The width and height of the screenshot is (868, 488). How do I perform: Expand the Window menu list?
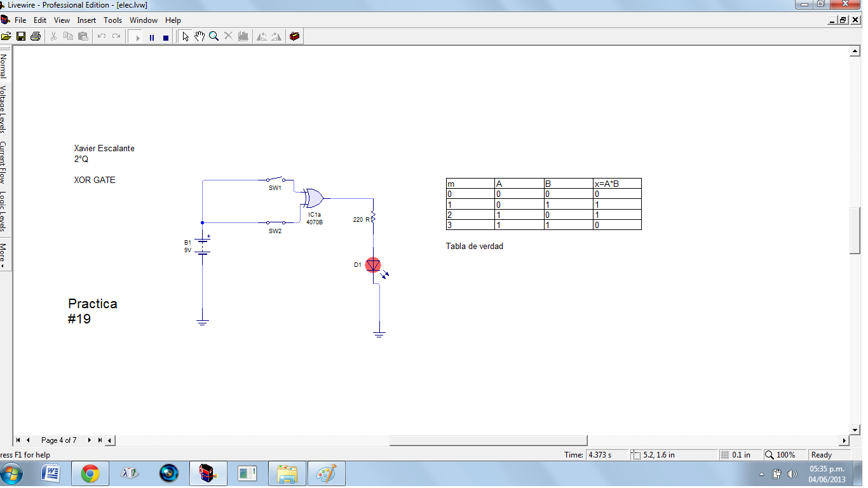point(144,20)
